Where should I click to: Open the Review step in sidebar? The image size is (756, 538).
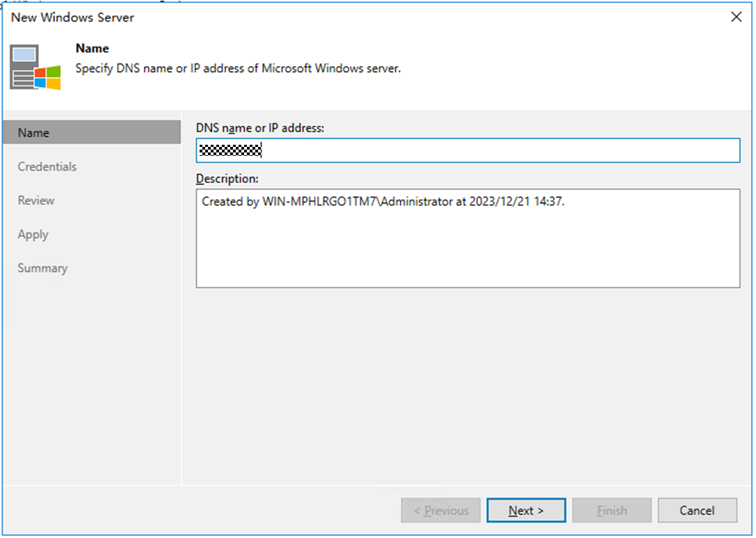[x=36, y=200]
